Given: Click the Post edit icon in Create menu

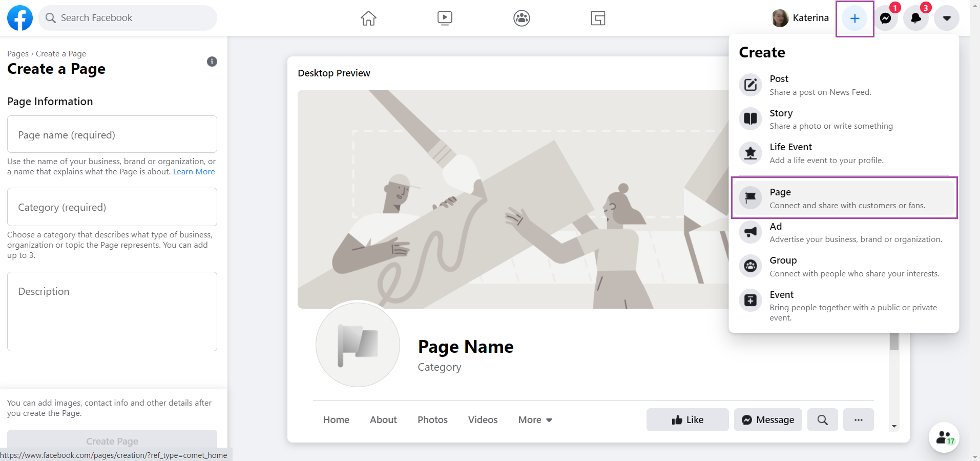Looking at the screenshot, I should tap(750, 85).
